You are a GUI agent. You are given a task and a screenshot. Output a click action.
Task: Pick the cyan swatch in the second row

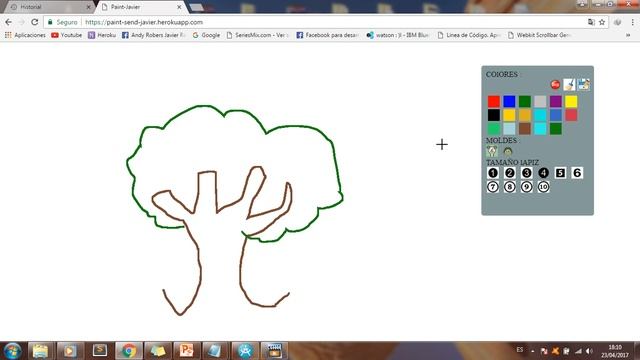tap(540, 115)
